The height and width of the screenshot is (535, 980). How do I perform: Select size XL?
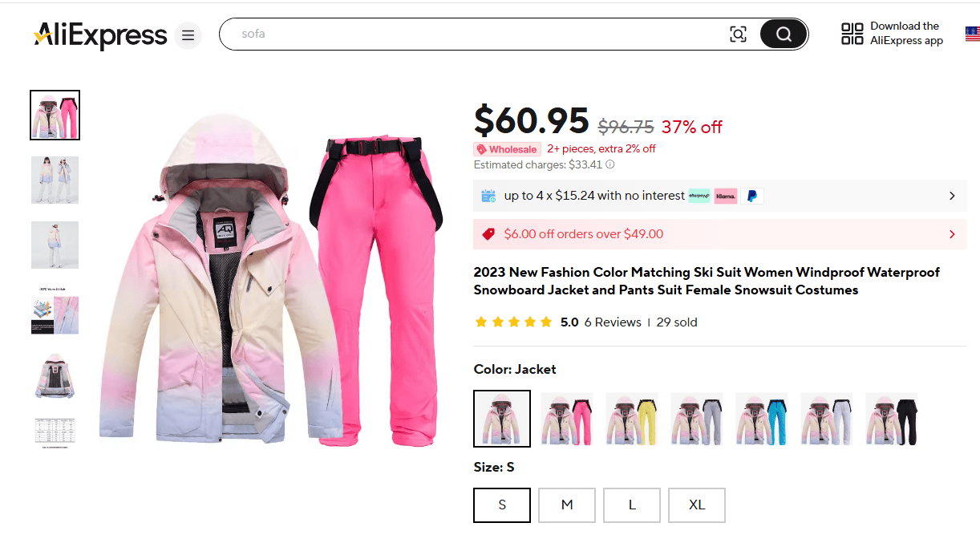[697, 505]
